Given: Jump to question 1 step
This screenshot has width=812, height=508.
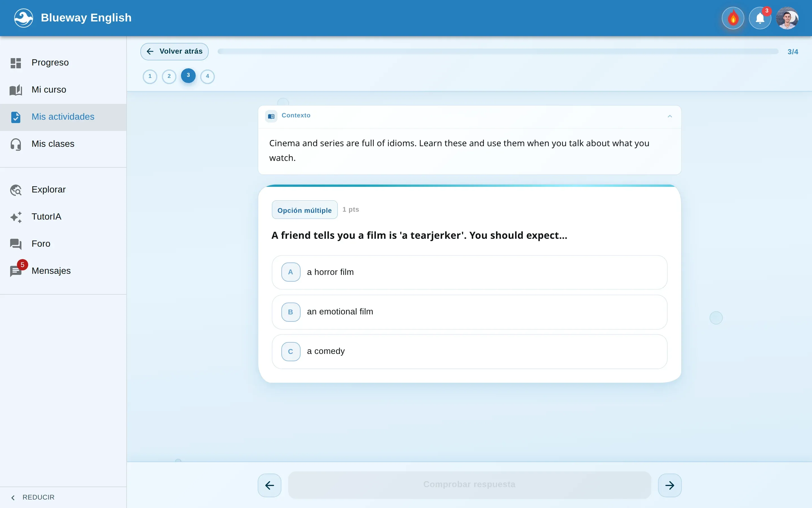Looking at the screenshot, I should tap(150, 76).
